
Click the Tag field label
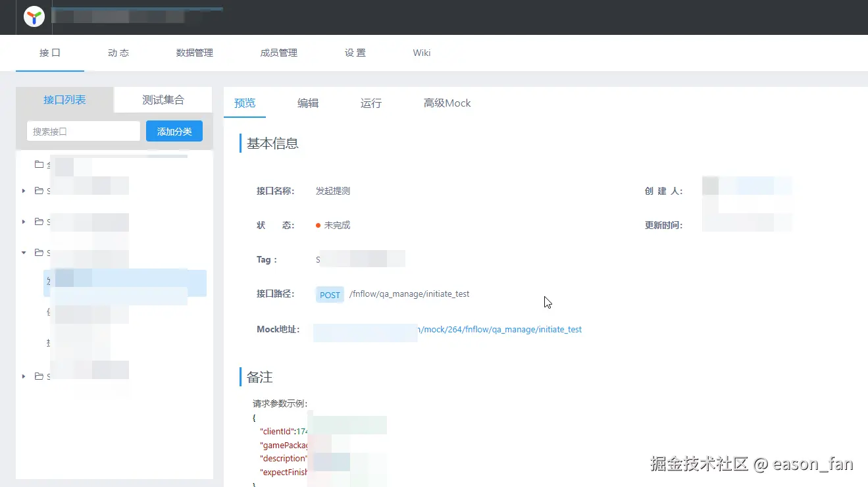pyautogui.click(x=267, y=259)
